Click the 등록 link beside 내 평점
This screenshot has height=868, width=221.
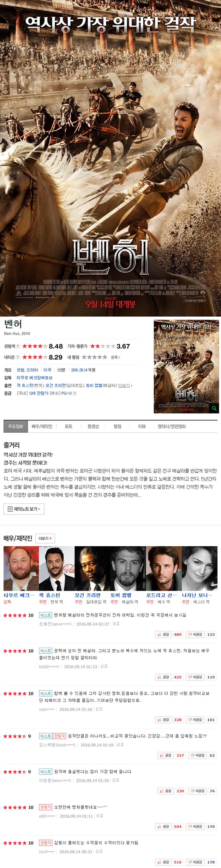click(116, 357)
